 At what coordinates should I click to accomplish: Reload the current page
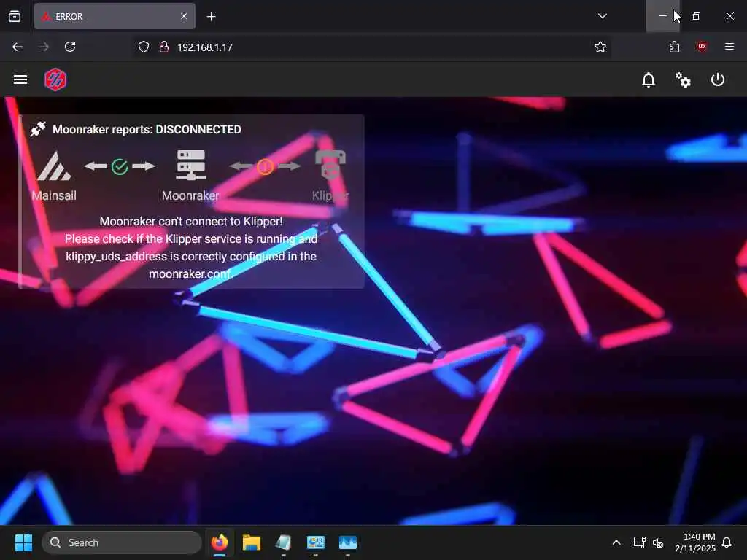[x=70, y=47]
